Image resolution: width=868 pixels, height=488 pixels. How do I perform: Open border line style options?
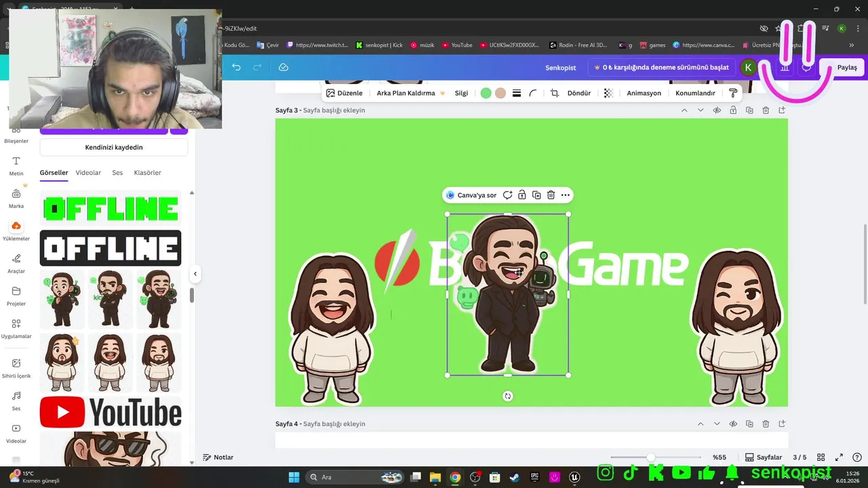pyautogui.click(x=517, y=93)
